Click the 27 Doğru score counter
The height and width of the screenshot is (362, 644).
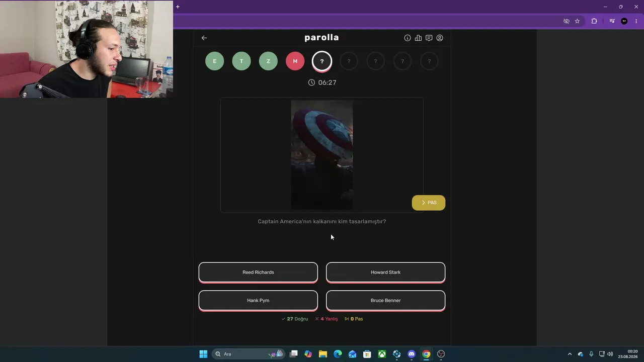click(295, 319)
